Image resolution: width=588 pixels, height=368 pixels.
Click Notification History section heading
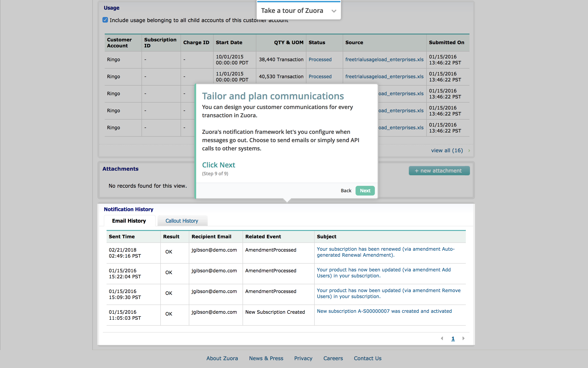coord(129,209)
